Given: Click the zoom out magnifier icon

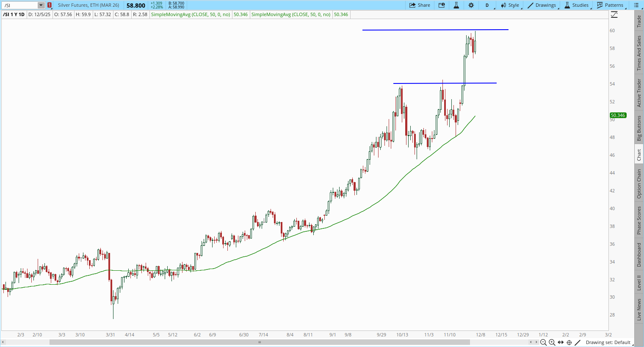Looking at the screenshot, I should pos(543,342).
